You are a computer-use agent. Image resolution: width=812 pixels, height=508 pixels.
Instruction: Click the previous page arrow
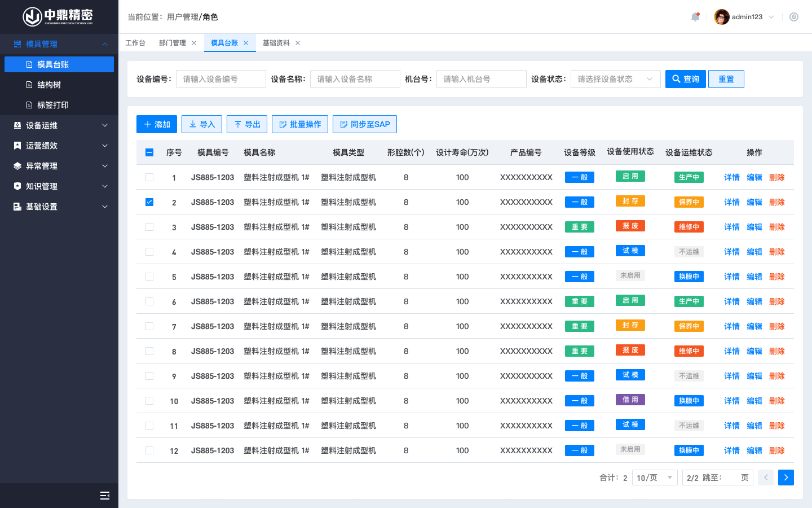point(766,478)
